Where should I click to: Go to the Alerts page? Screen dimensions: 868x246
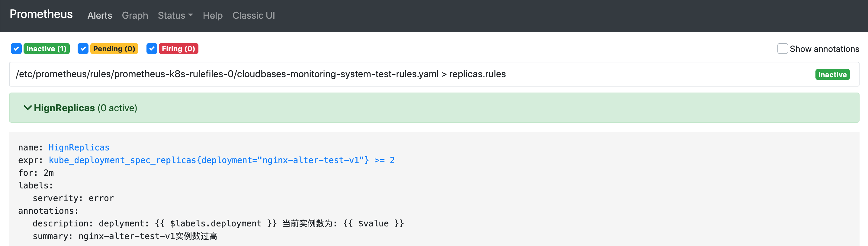point(100,15)
